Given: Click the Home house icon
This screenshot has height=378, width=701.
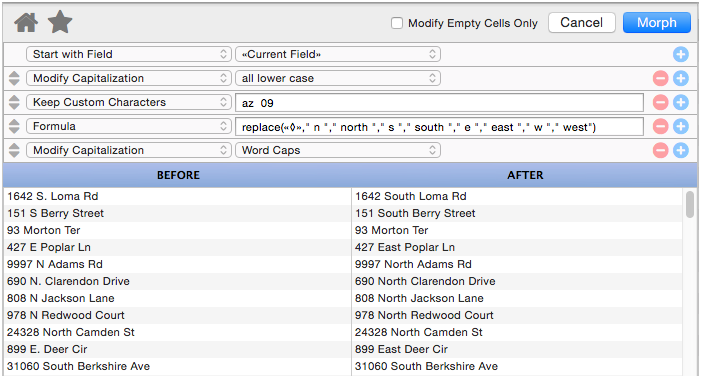Looking at the screenshot, I should pos(26,22).
